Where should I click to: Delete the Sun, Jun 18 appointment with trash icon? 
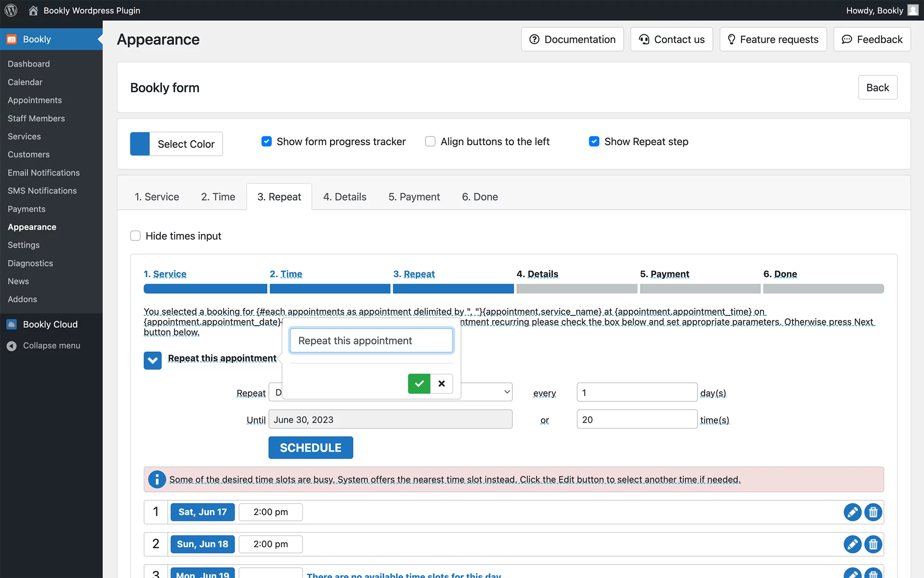tap(873, 544)
